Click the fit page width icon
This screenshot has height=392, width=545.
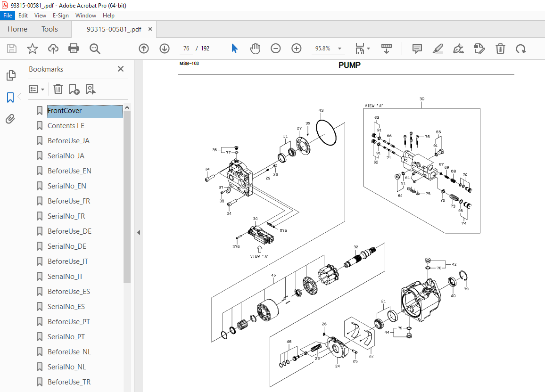pyautogui.click(x=360, y=49)
